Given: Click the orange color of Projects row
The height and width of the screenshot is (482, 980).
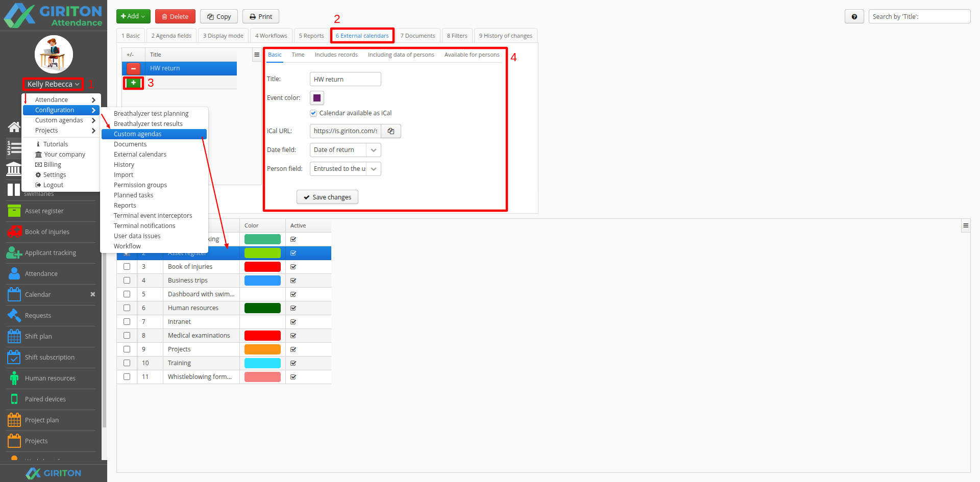Looking at the screenshot, I should point(262,349).
